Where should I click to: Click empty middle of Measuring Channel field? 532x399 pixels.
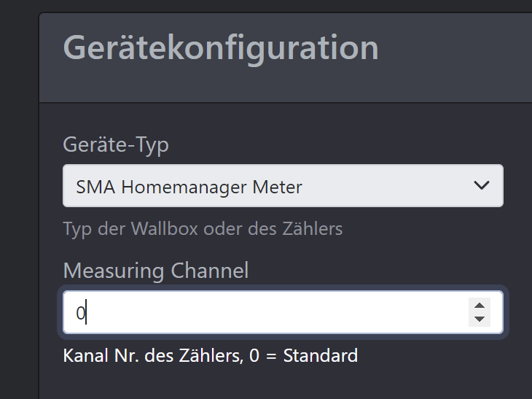click(x=271, y=312)
